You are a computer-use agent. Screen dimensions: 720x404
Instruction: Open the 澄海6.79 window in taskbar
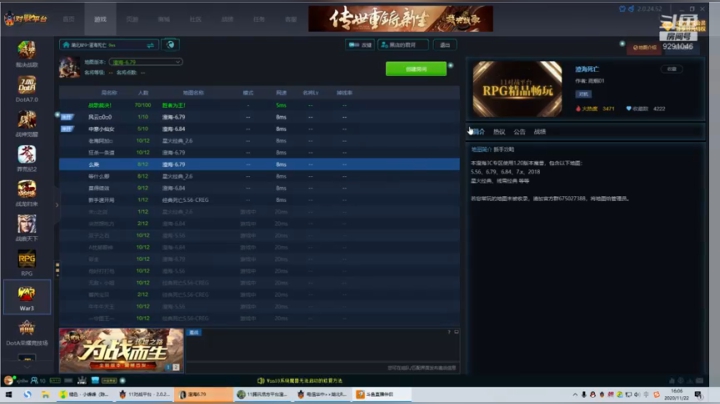click(x=203, y=394)
